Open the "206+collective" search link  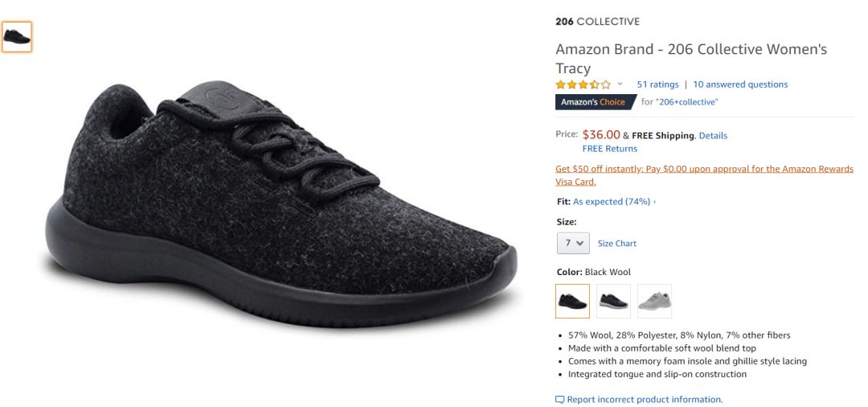coord(686,102)
